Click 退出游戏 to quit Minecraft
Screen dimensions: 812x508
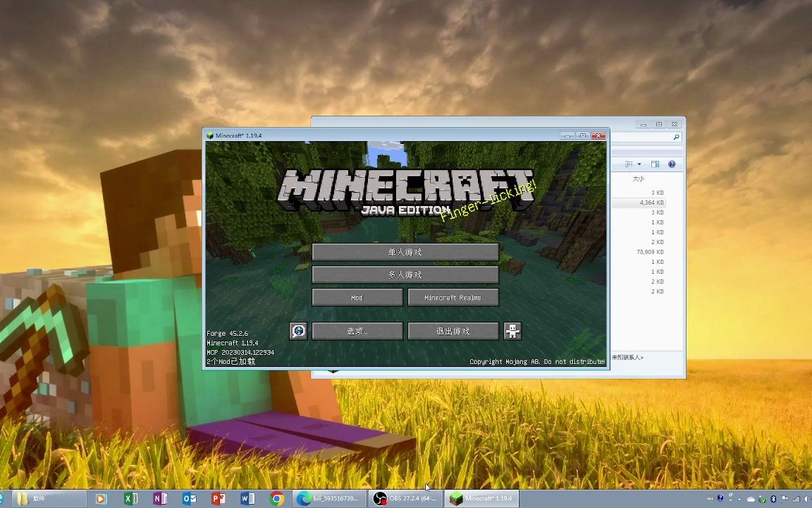[x=453, y=331]
